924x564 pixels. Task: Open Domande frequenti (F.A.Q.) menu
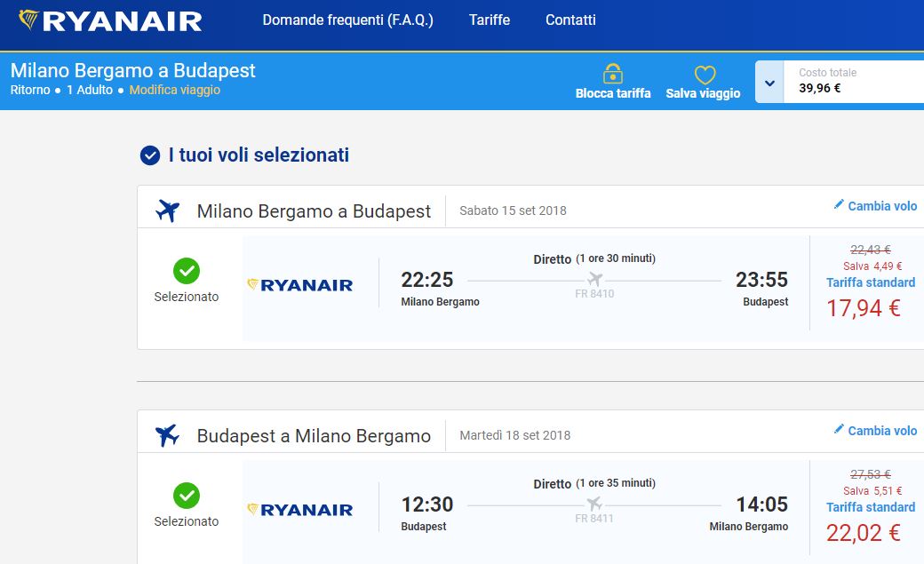(x=347, y=20)
